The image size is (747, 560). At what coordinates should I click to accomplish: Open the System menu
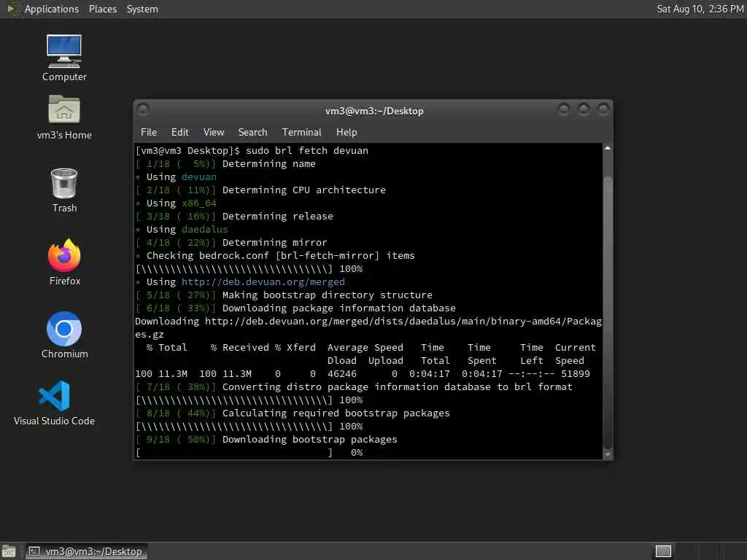click(x=142, y=9)
